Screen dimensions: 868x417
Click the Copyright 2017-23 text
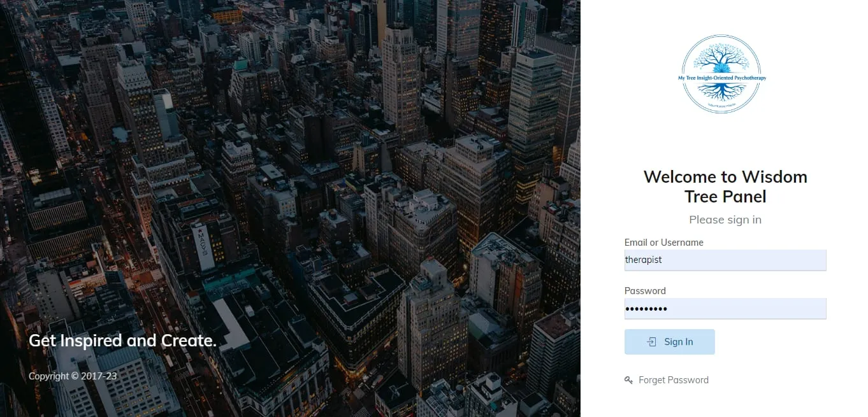tap(73, 376)
